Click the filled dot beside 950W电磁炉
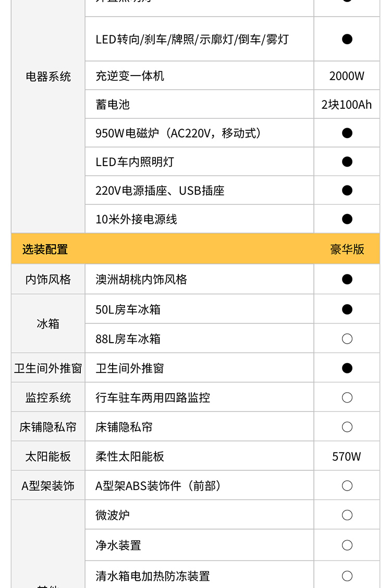 pyautogui.click(x=347, y=133)
